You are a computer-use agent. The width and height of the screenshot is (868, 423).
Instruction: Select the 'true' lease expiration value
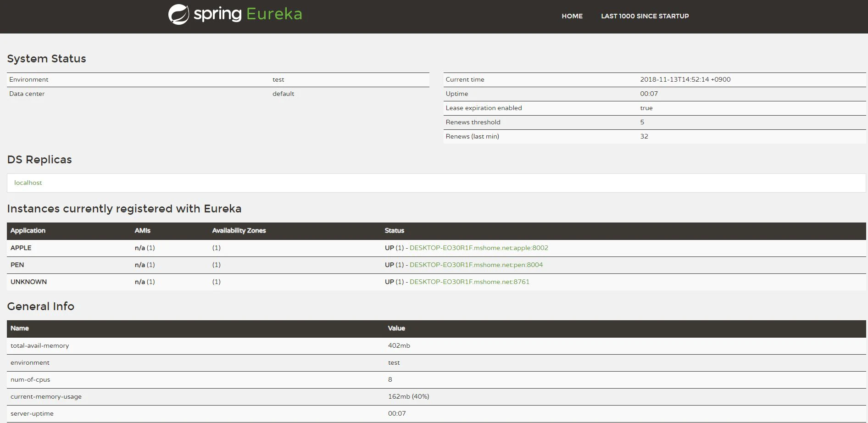[646, 108]
